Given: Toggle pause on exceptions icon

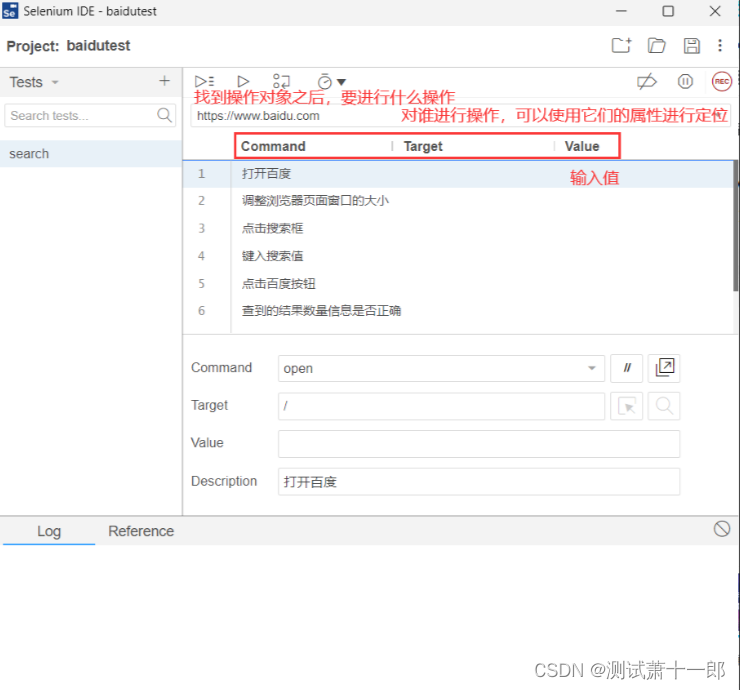Looking at the screenshot, I should click(685, 82).
